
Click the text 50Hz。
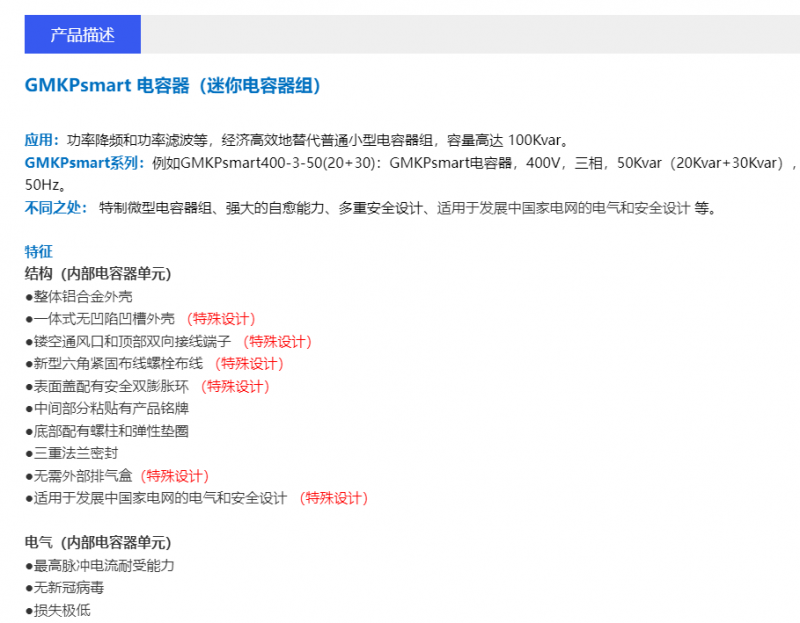(45, 185)
